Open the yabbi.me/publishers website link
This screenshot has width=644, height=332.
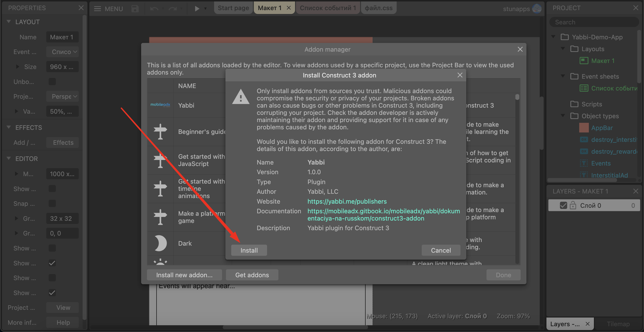click(347, 201)
